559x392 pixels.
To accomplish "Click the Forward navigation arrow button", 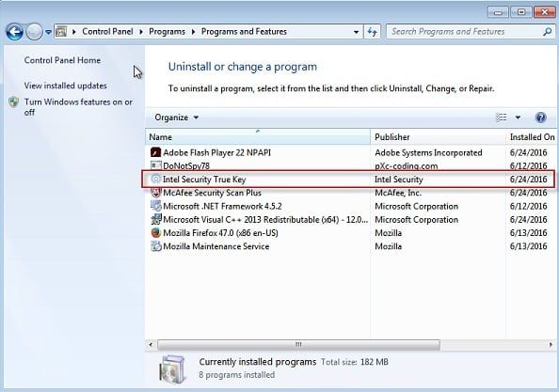I will click(34, 32).
